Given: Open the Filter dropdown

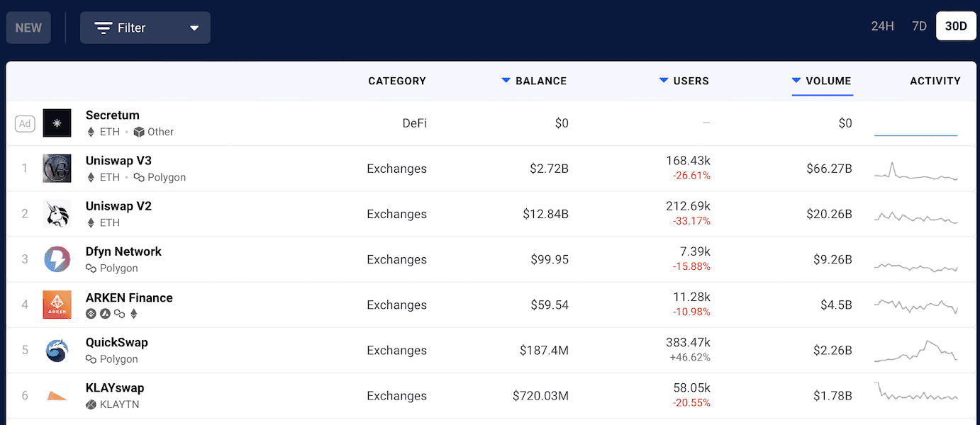Looking at the screenshot, I should 145,27.
